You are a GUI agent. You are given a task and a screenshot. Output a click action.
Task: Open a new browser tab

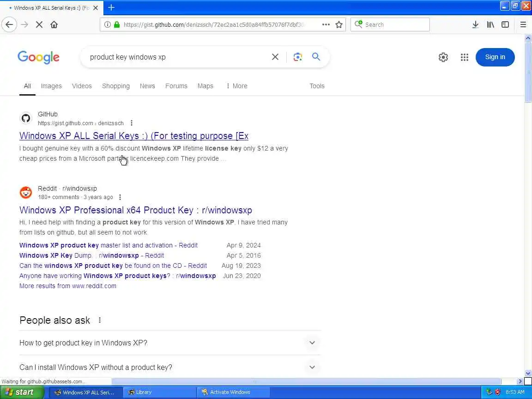coord(111,7)
